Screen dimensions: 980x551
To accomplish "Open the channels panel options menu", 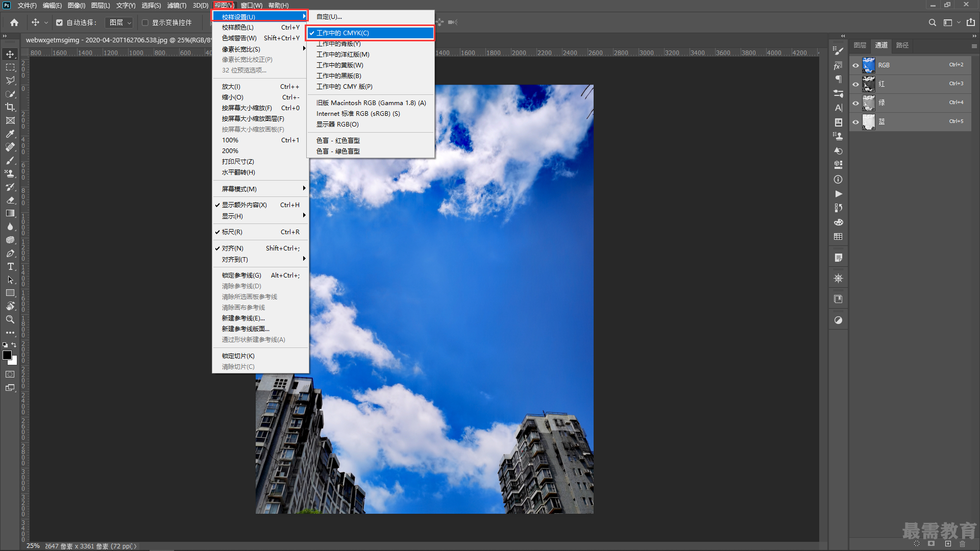I will coord(974,46).
